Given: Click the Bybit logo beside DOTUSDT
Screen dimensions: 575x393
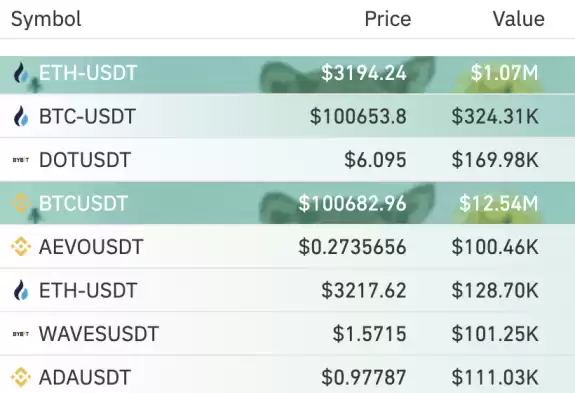Looking at the screenshot, I should click(x=21, y=160).
